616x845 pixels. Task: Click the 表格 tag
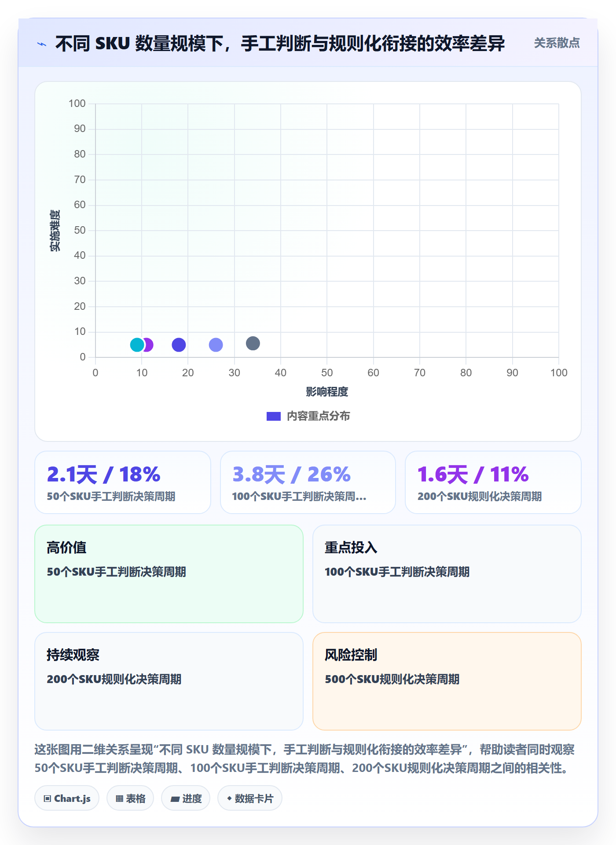pyautogui.click(x=130, y=798)
